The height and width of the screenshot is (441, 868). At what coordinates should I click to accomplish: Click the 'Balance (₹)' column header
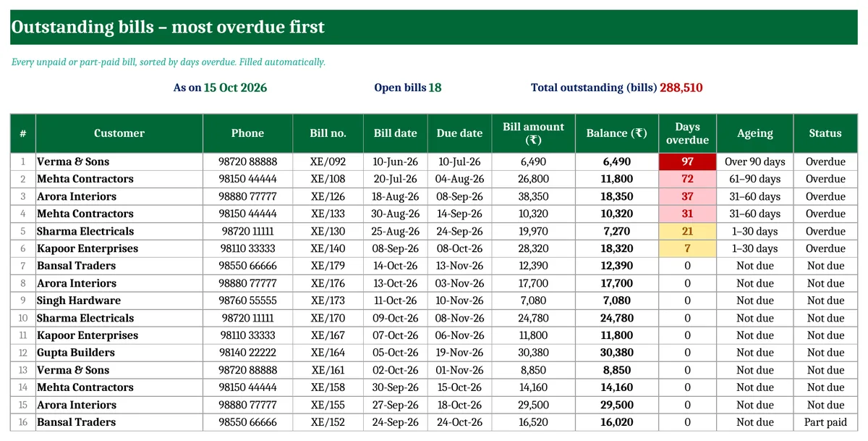pyautogui.click(x=617, y=133)
